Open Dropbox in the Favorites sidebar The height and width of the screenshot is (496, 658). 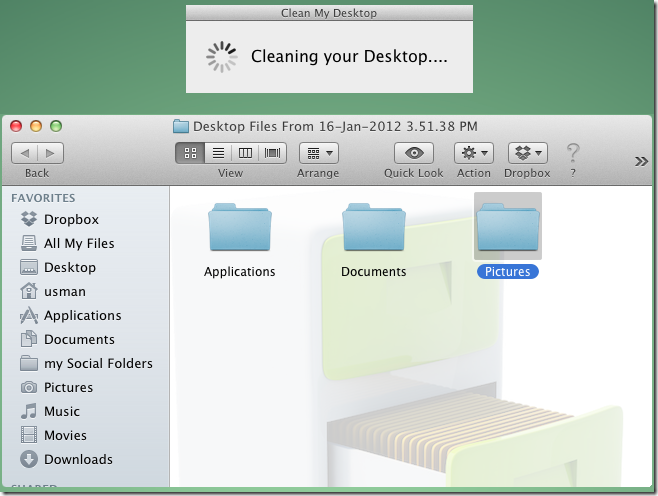click(85, 219)
